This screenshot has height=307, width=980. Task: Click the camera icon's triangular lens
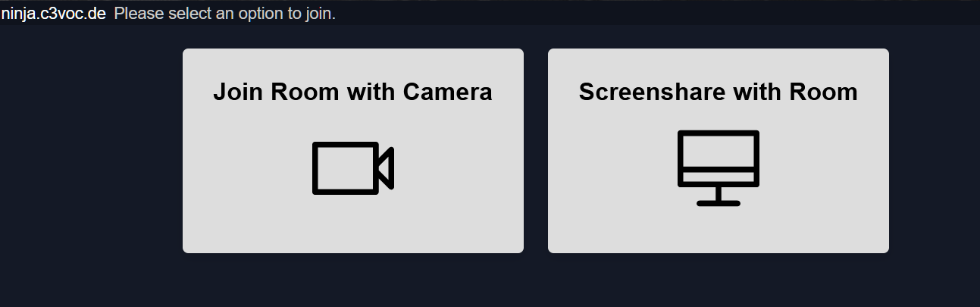[387, 168]
